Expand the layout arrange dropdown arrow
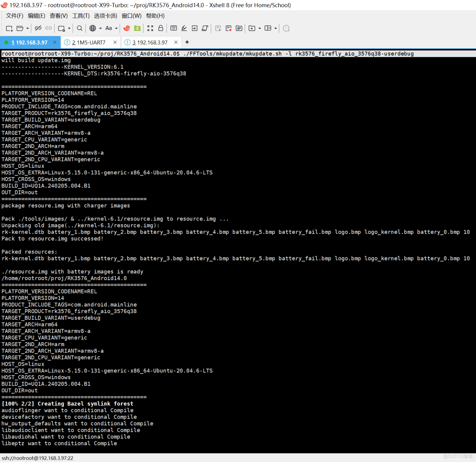The width and height of the screenshot is (476, 462). click(x=276, y=28)
